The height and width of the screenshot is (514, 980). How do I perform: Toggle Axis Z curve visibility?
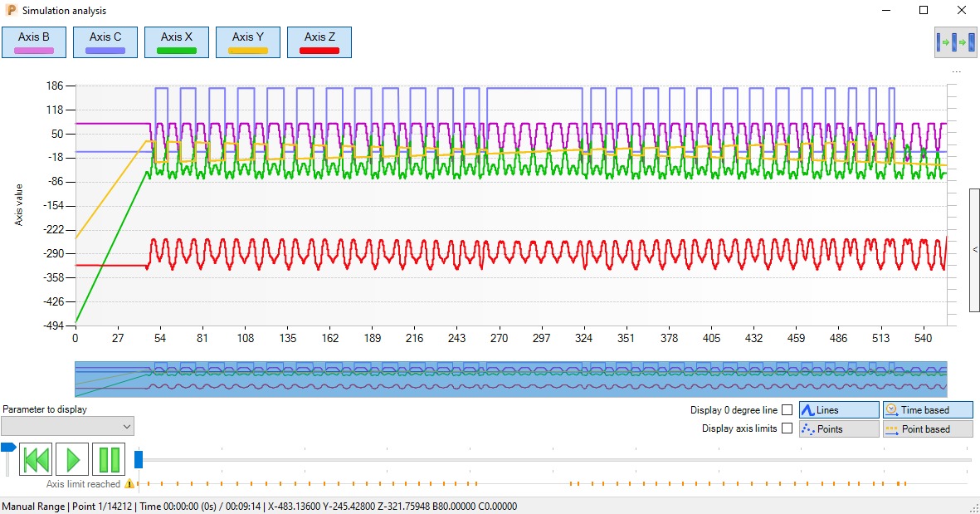tap(319, 42)
